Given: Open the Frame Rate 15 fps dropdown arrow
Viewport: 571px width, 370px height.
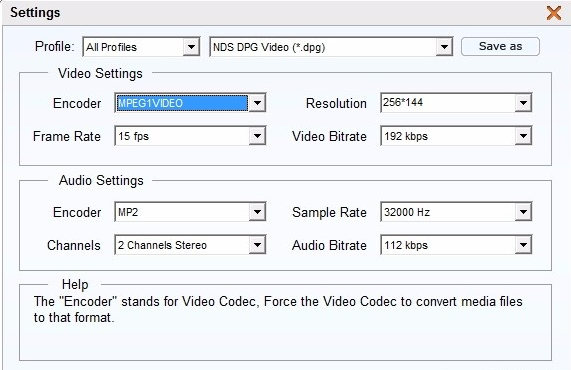Looking at the screenshot, I should pos(257,136).
